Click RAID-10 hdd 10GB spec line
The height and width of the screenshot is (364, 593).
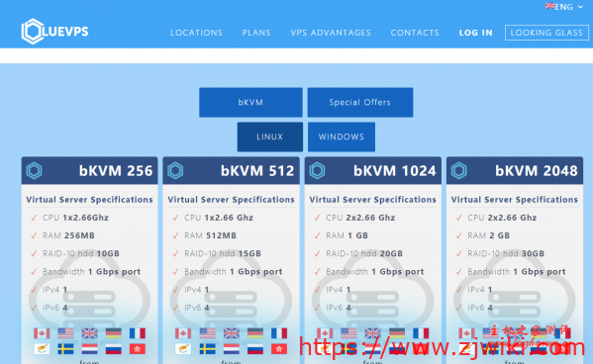point(81,253)
